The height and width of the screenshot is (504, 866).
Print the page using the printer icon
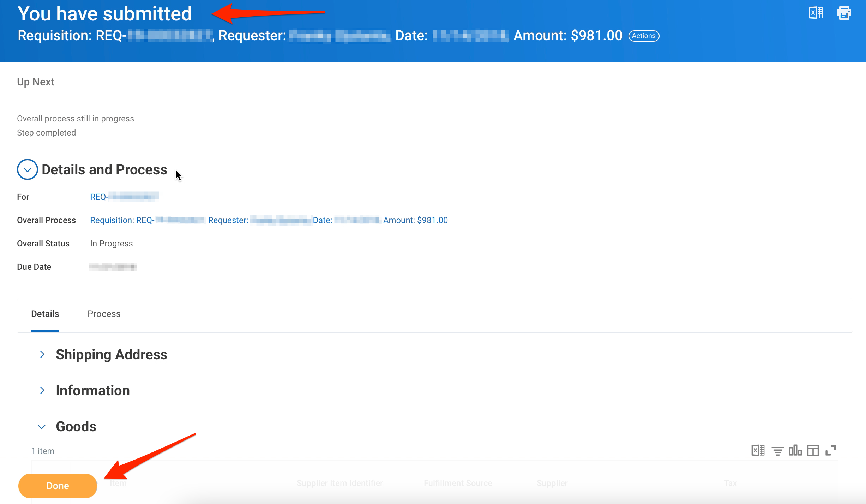point(844,13)
